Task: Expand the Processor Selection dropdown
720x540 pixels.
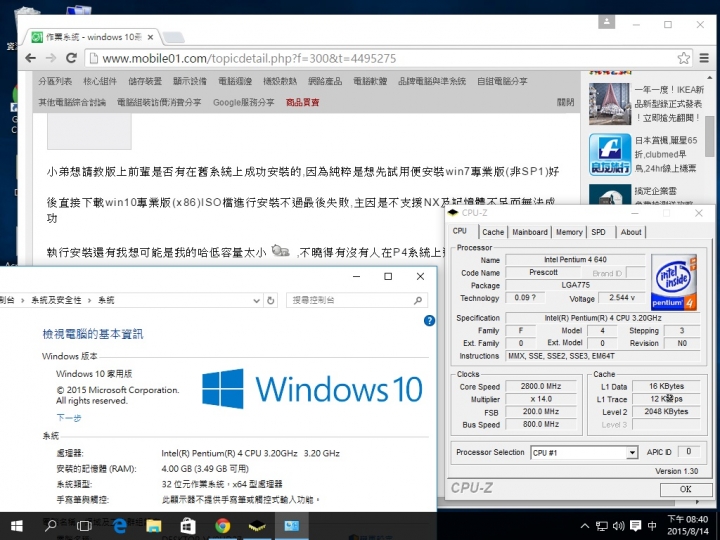Action: [x=632, y=453]
